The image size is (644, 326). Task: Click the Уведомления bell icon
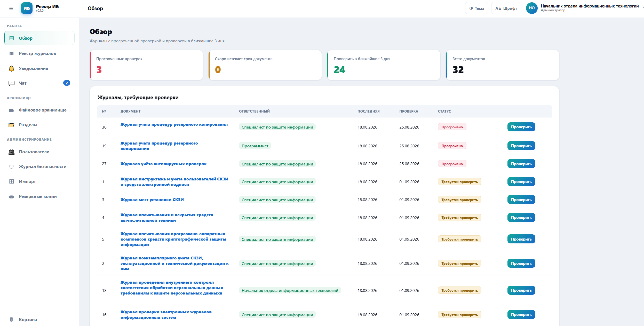pos(12,68)
